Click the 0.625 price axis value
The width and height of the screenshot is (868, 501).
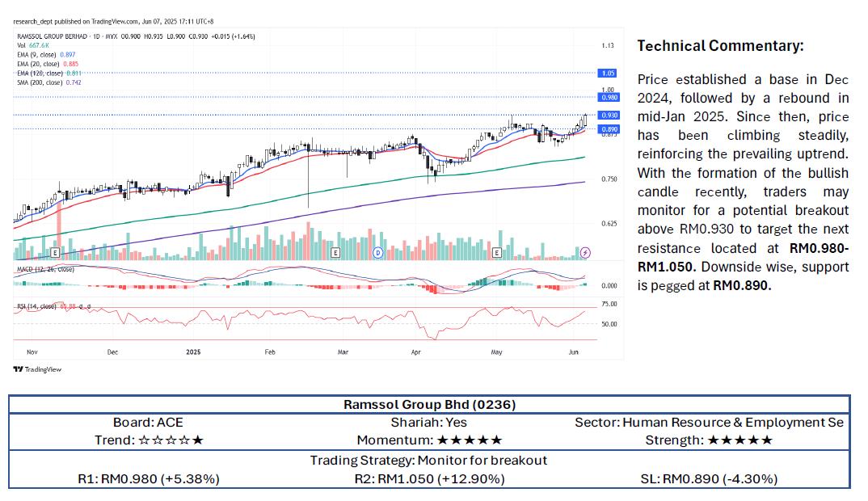point(609,224)
